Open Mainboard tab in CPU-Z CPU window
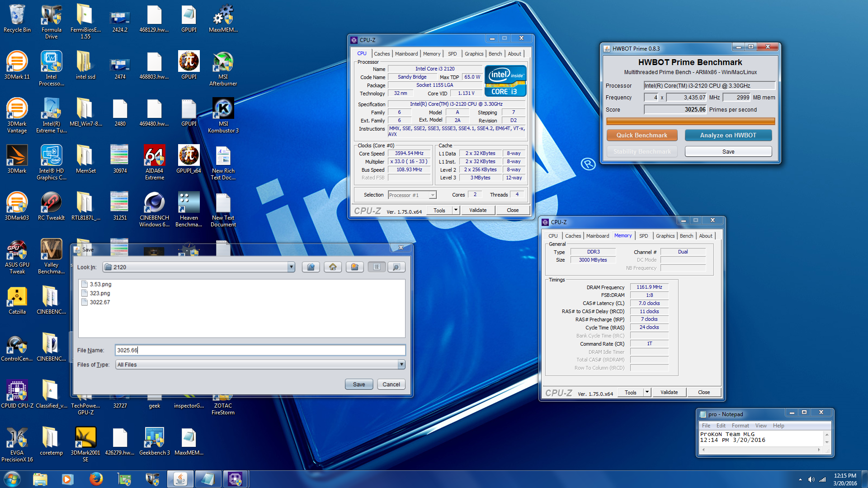The height and width of the screenshot is (488, 868). (406, 54)
